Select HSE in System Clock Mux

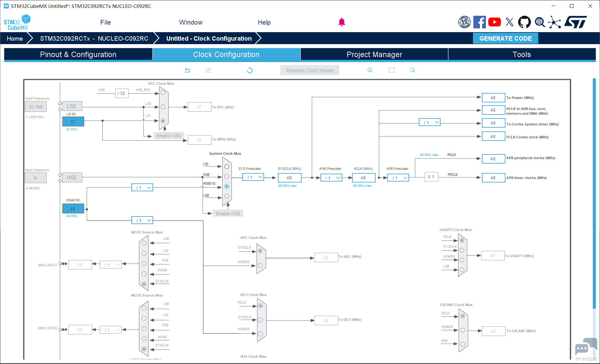point(227,176)
